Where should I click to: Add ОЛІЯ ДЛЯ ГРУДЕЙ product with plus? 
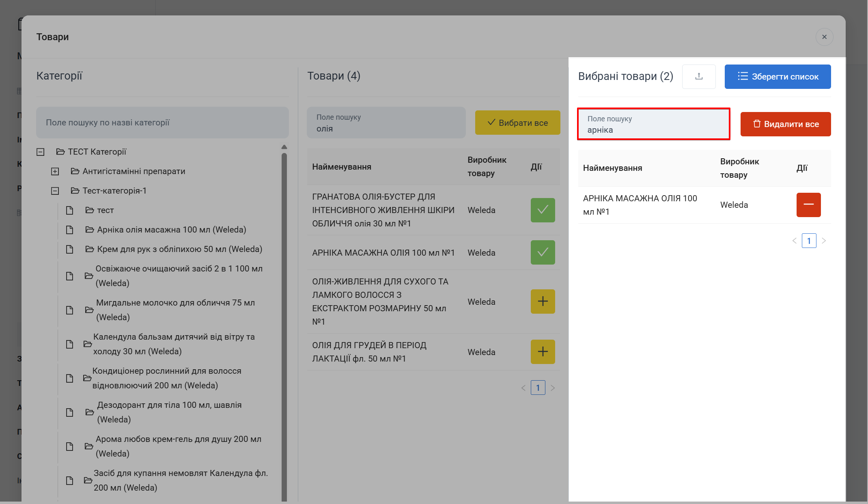(x=543, y=352)
